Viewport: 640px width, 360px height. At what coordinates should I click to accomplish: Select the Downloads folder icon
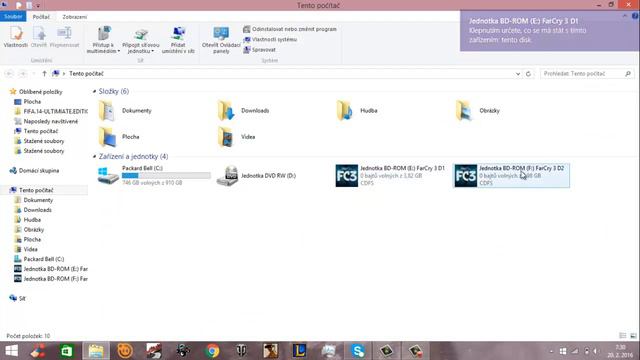(226, 111)
